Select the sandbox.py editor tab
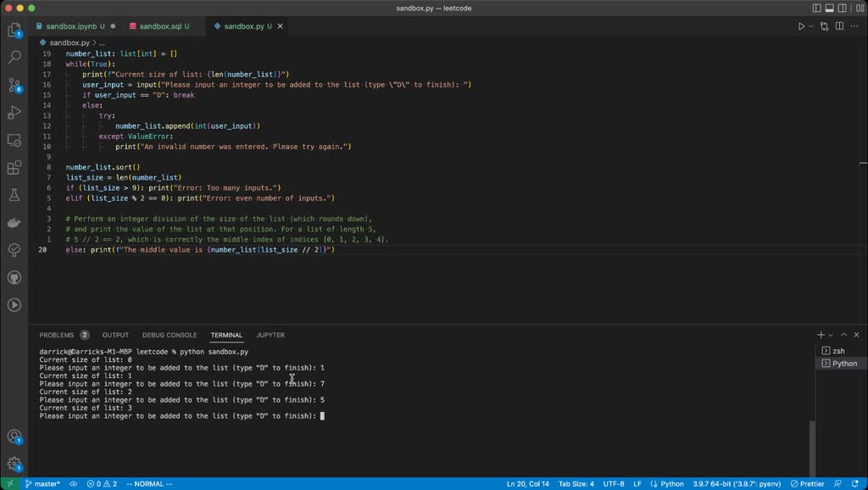Image resolution: width=868 pixels, height=490 pixels. (x=248, y=26)
